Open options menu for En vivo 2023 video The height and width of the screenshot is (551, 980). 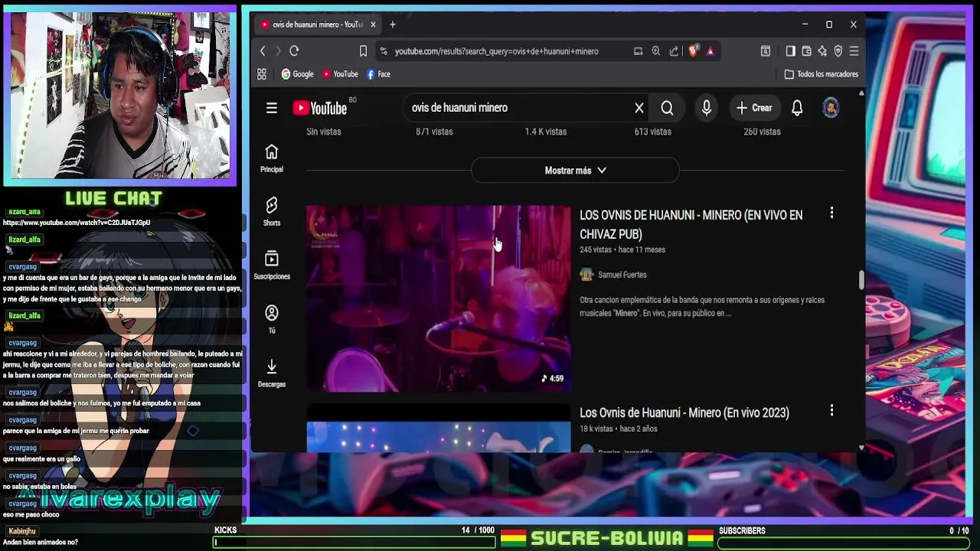coord(831,411)
